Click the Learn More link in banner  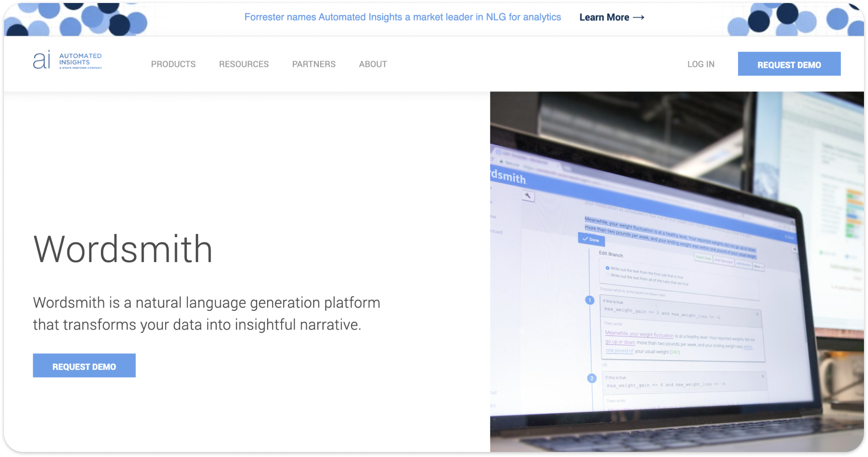[612, 17]
